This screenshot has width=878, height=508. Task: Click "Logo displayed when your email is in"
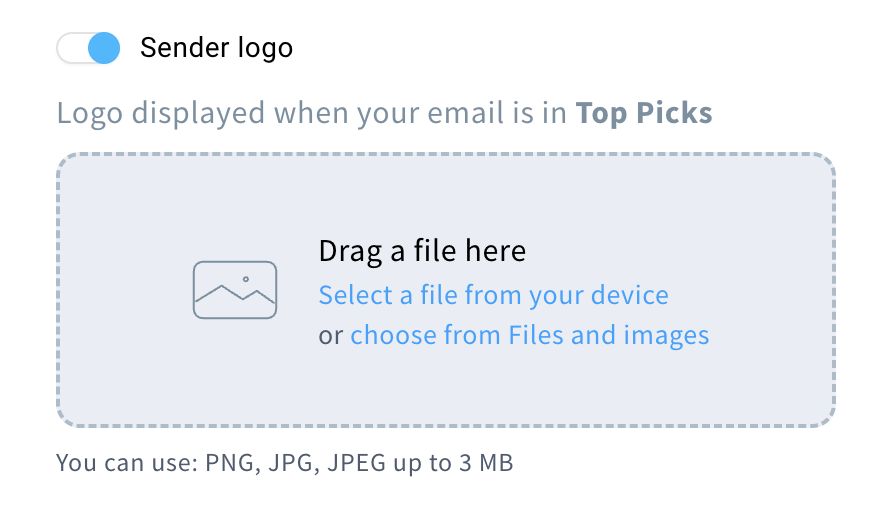312,113
